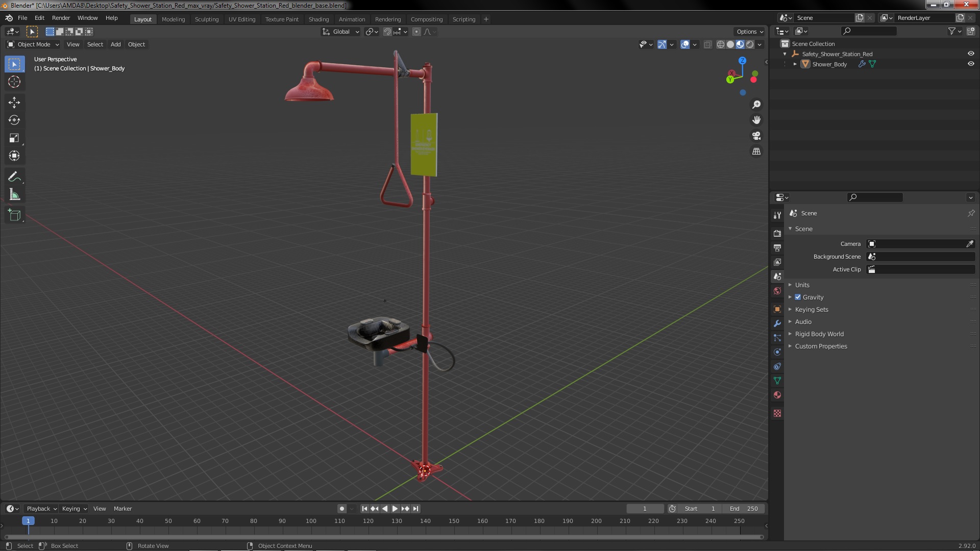Select the Scale tool

point(14,138)
